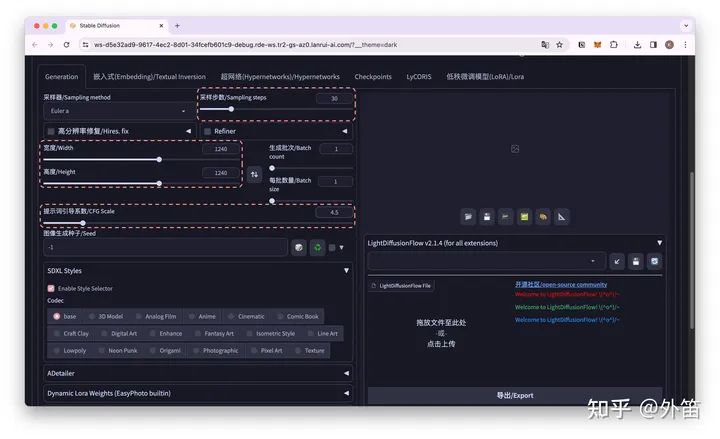Collapse the LightDiffusionFlow panel
This screenshot has width=720, height=439.
click(659, 243)
